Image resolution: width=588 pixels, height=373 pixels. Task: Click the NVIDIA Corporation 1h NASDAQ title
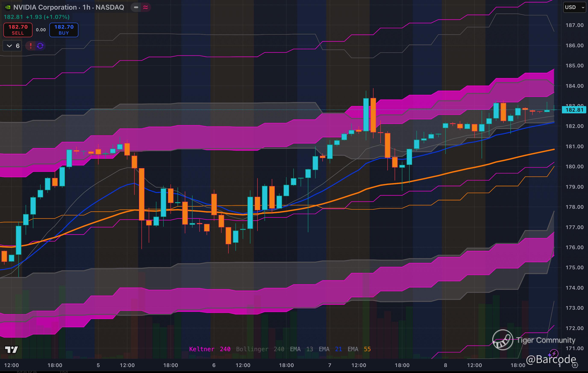[x=69, y=7]
